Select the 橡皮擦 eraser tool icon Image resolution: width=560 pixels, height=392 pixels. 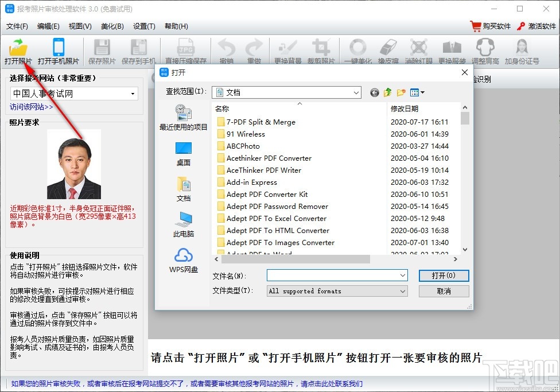(388, 47)
